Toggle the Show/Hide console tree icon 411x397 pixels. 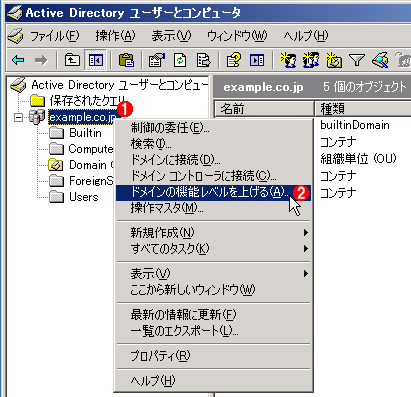pyautogui.click(x=96, y=60)
